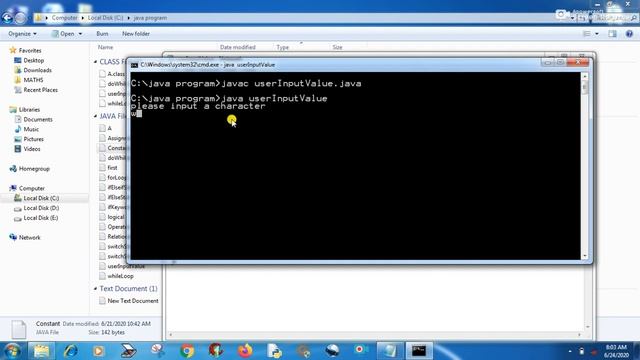Collapse the JAVA File group
Screen dimensions: 640x360
(96, 116)
